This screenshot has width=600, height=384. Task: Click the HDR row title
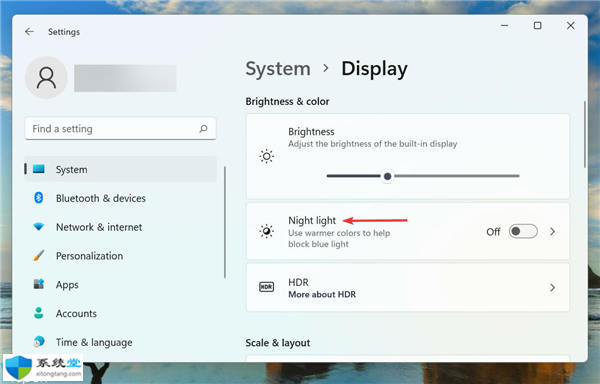click(298, 282)
